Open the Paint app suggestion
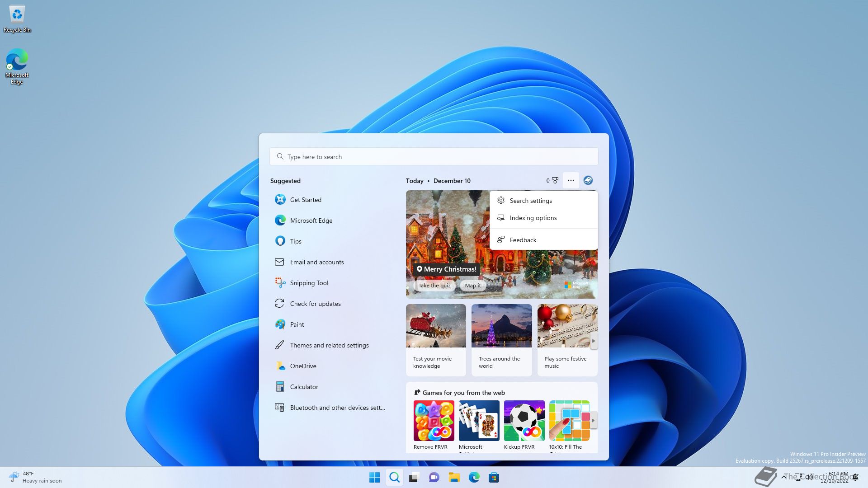Screen dimensions: 868x488 coord(330,324)
